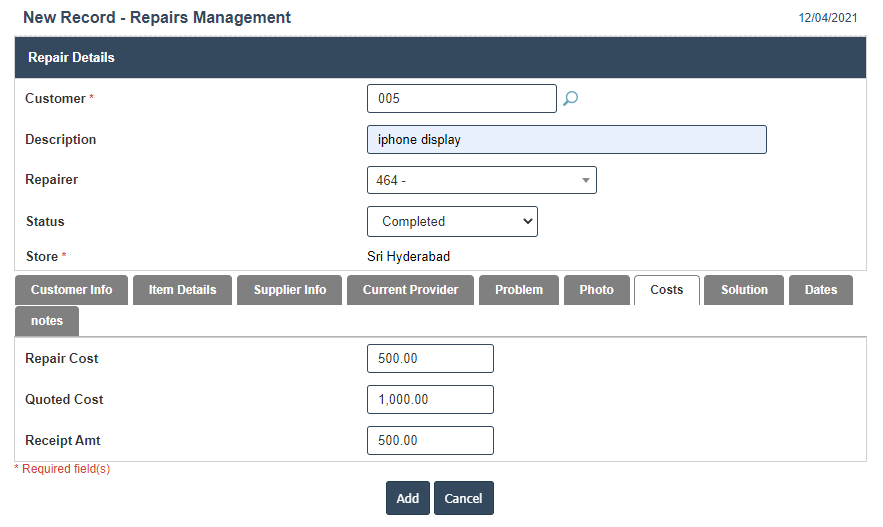Viewport: 883px width, 527px height.
Task: Expand the Status dropdown showing Completed
Action: point(452,222)
